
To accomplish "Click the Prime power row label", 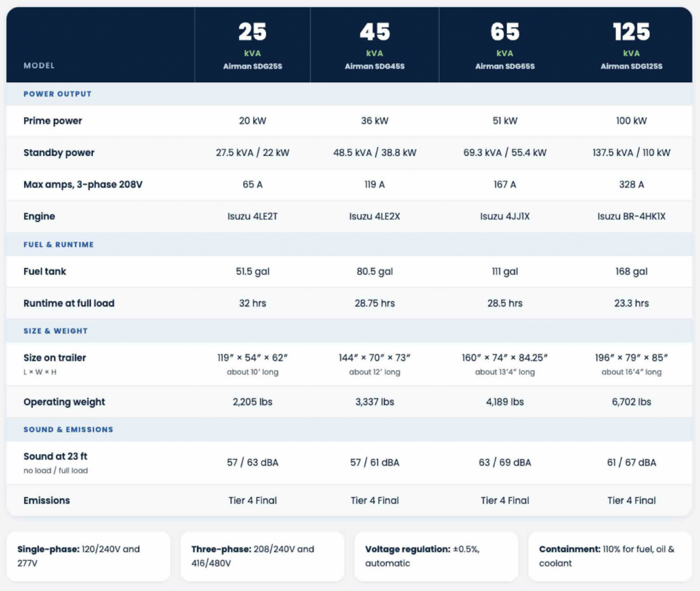I will 53,120.
